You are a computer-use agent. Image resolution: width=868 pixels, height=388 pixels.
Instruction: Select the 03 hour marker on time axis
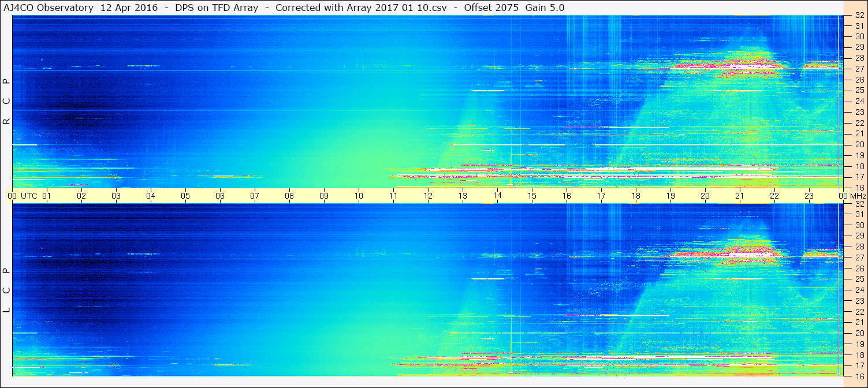tap(116, 196)
